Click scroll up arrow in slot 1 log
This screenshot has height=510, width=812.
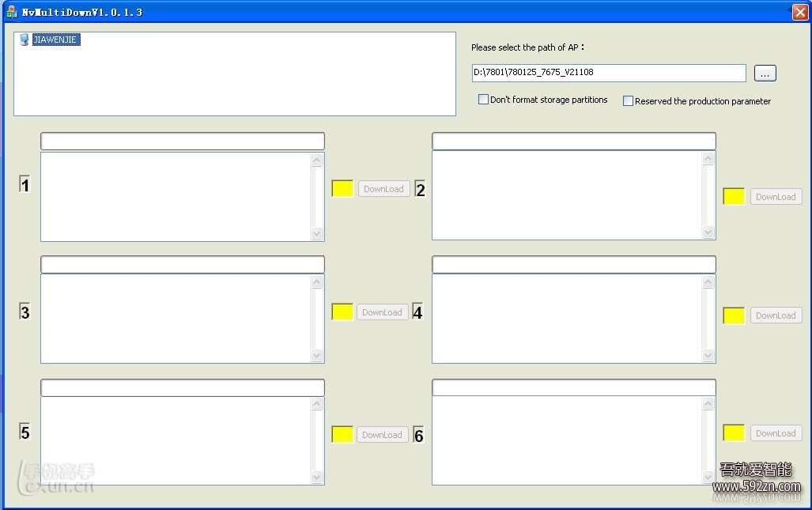coord(317,161)
